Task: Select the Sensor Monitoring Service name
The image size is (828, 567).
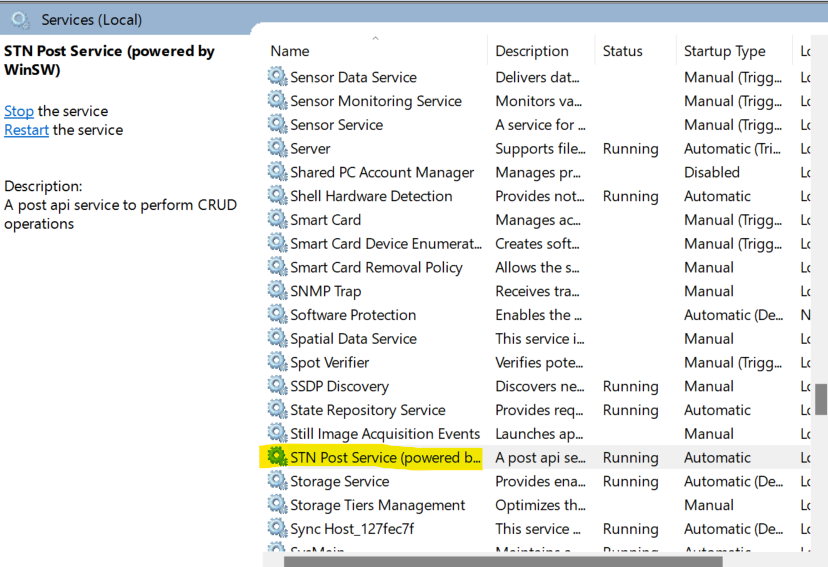Action: click(x=376, y=101)
